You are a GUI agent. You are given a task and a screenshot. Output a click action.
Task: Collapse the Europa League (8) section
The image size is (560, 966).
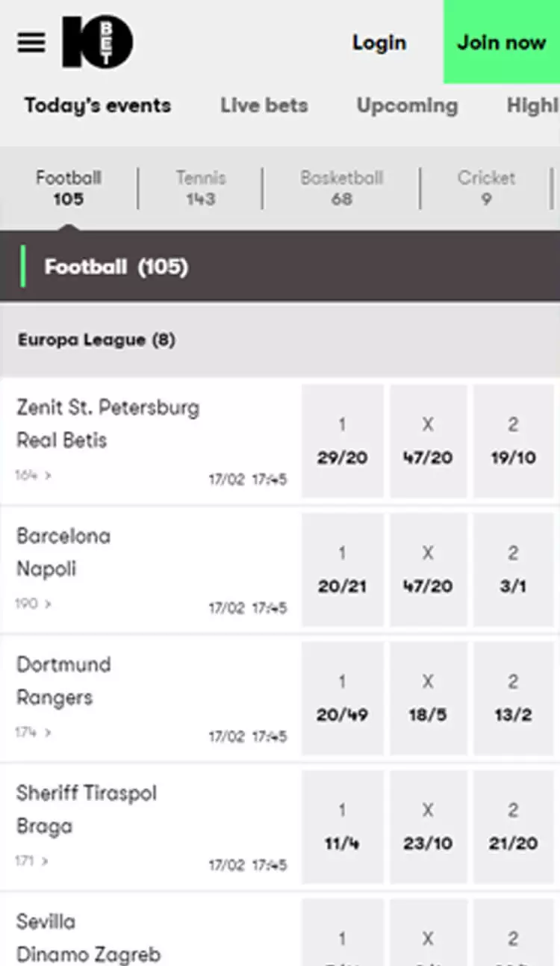point(97,340)
